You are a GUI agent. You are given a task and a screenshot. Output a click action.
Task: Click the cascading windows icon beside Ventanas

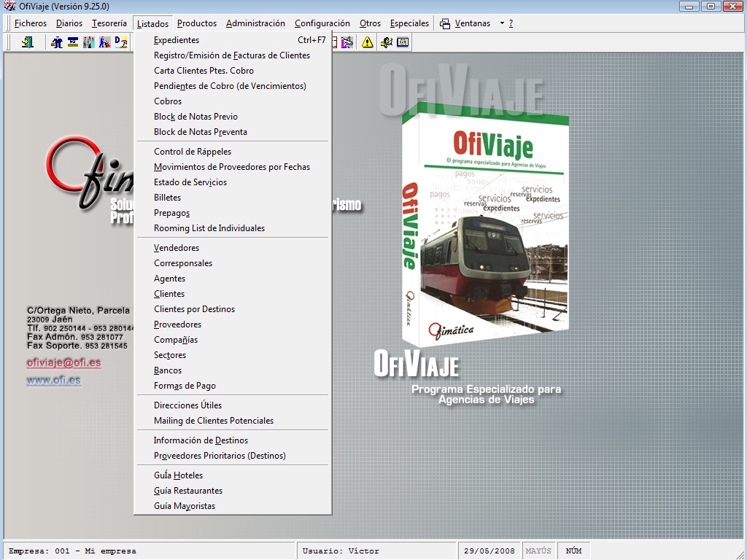445,23
